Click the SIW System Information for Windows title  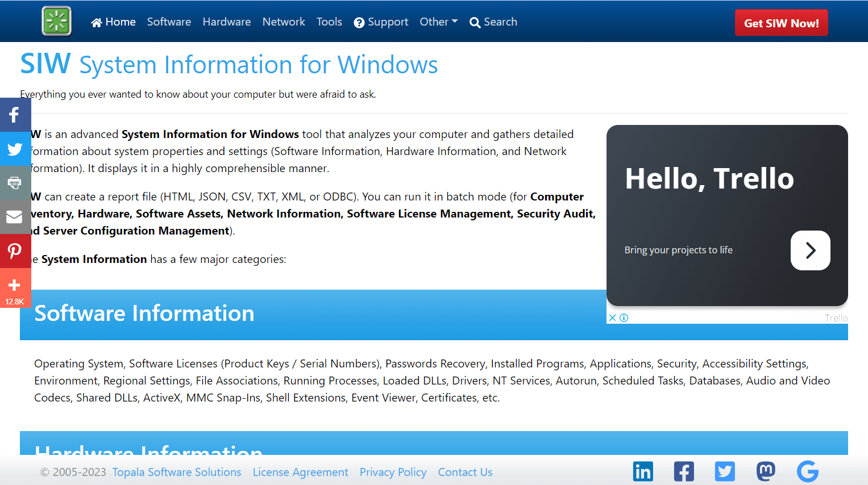pyautogui.click(x=229, y=64)
